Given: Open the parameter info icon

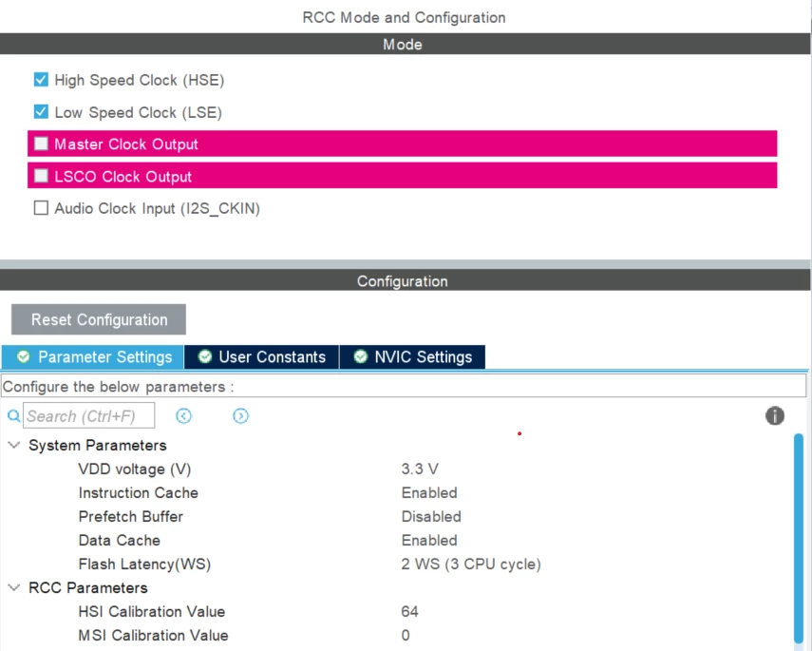Looking at the screenshot, I should click(x=775, y=415).
